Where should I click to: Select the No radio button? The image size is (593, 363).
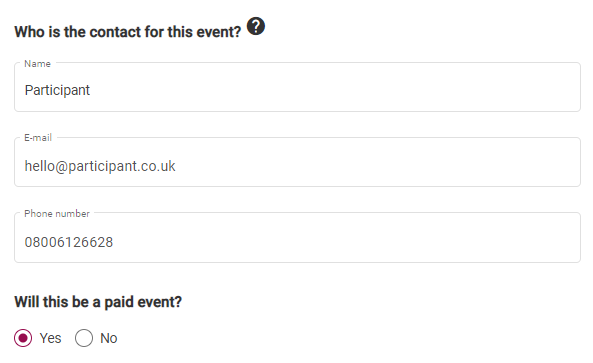[x=84, y=338]
